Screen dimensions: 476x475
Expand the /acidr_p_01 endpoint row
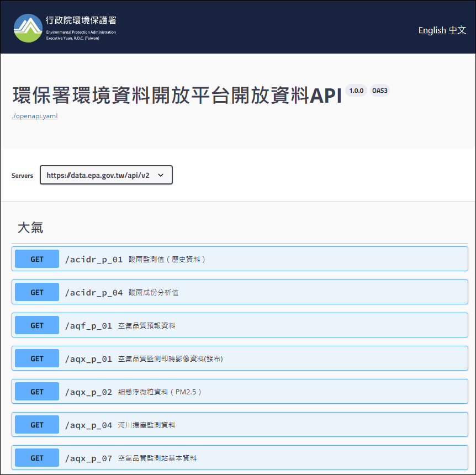click(x=240, y=259)
